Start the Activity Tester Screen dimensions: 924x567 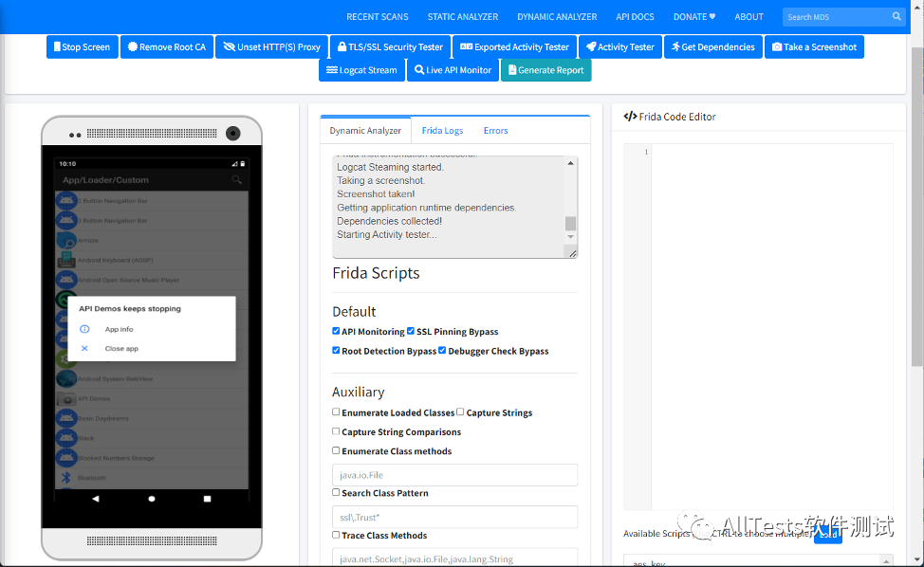coord(619,47)
